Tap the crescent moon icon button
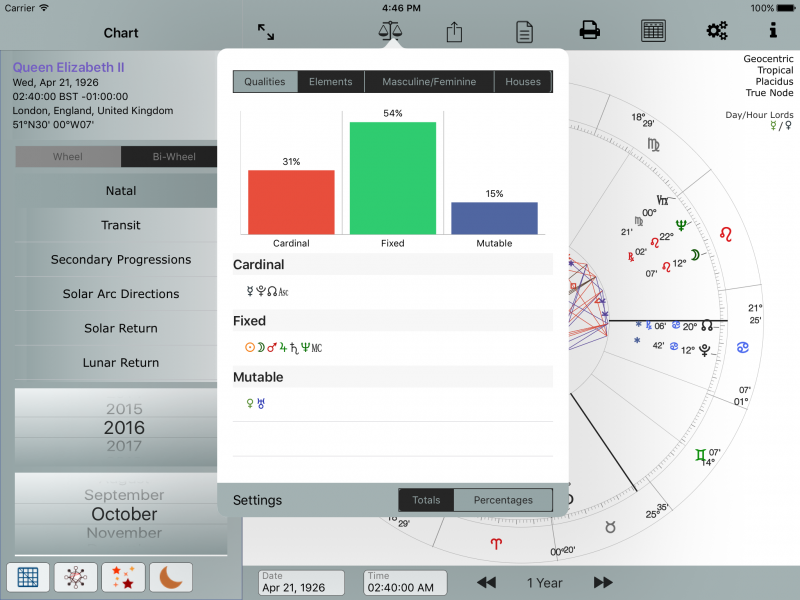The width and height of the screenshot is (800, 600). [x=171, y=577]
